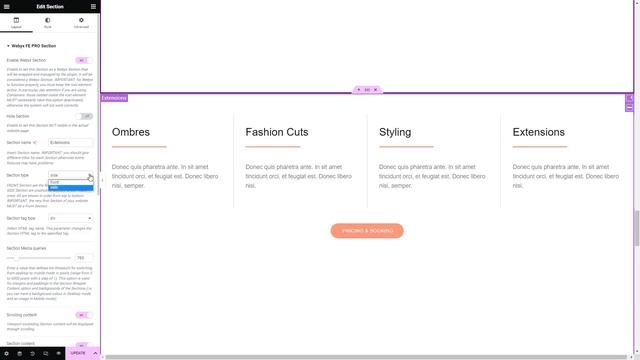Viewport: 640px width, 360px height.
Task: Close the Section type dropdown
Action: [71, 175]
